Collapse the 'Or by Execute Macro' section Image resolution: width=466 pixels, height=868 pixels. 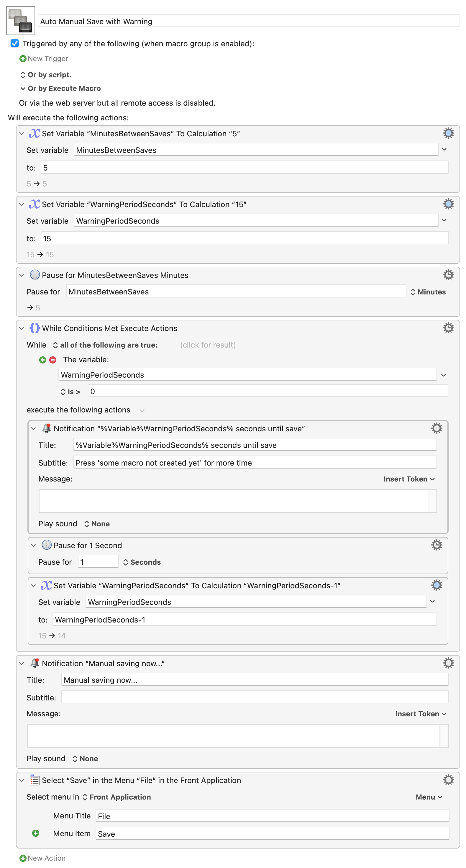23,88
